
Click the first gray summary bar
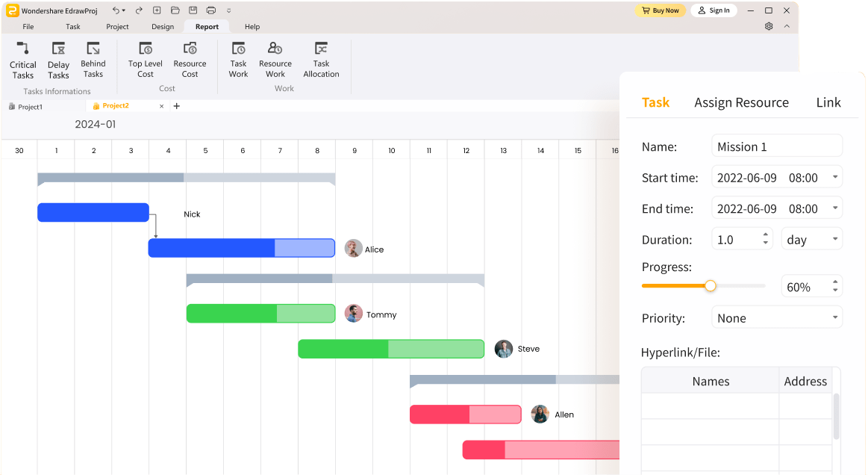[x=186, y=178]
